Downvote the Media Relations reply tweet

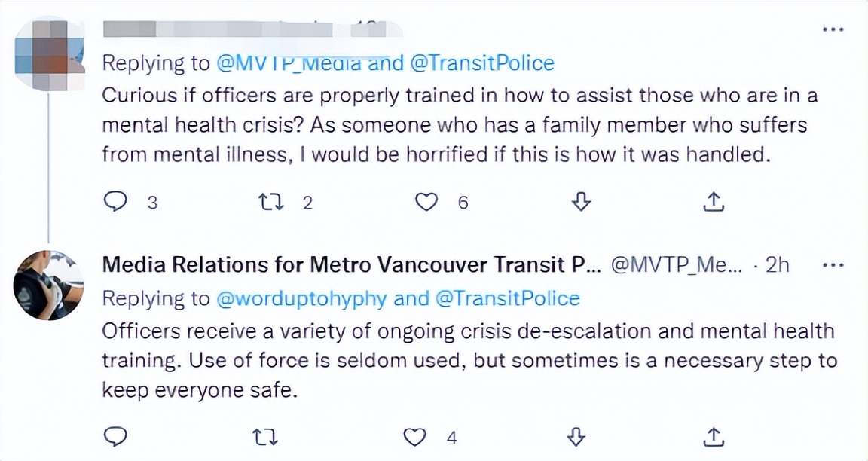pyautogui.click(x=577, y=436)
